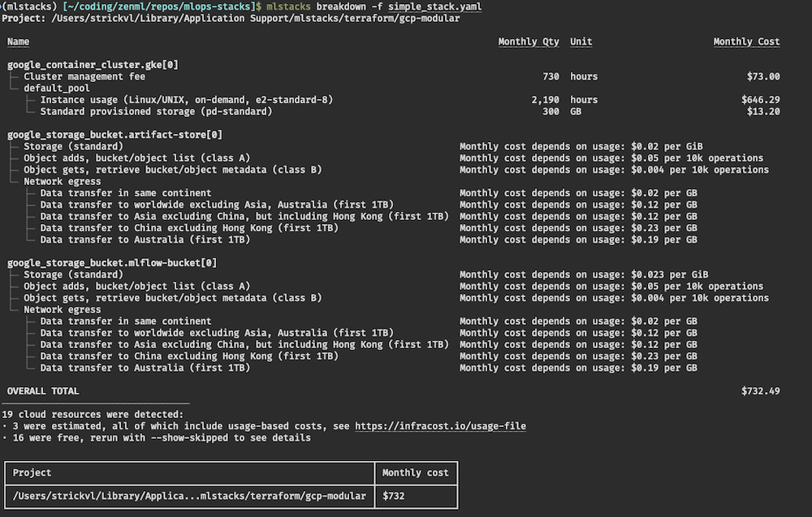Image resolution: width=812 pixels, height=517 pixels.
Task: Select the Instance usage e2-standard-8 line
Action: [186, 100]
